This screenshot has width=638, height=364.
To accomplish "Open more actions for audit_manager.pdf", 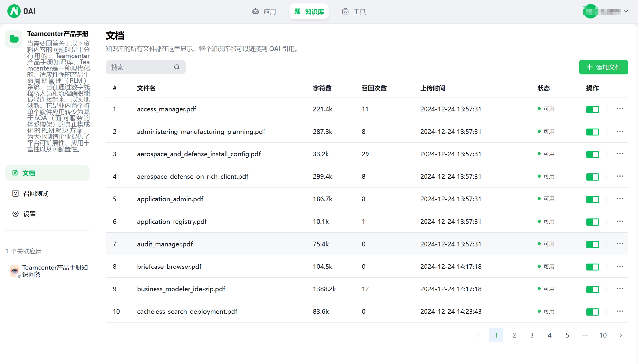I will point(620,244).
